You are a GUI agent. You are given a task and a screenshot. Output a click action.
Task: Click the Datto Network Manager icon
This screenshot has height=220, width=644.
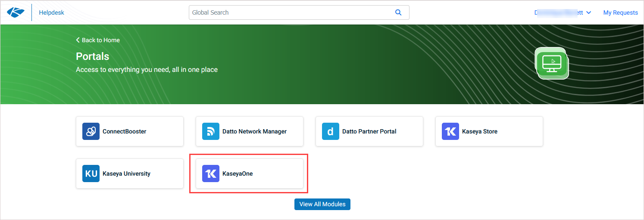pos(211,131)
